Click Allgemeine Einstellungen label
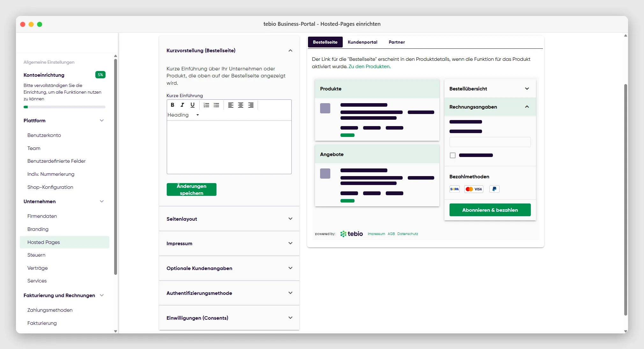The width and height of the screenshot is (644, 349). [x=49, y=62]
